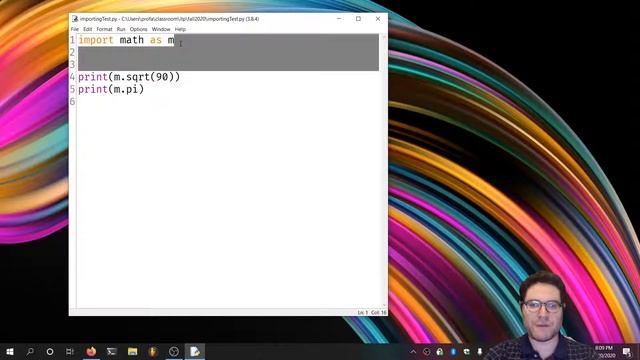Place cursor in print(m.pi) line
This screenshot has height=360, width=640.
[x=111, y=89]
